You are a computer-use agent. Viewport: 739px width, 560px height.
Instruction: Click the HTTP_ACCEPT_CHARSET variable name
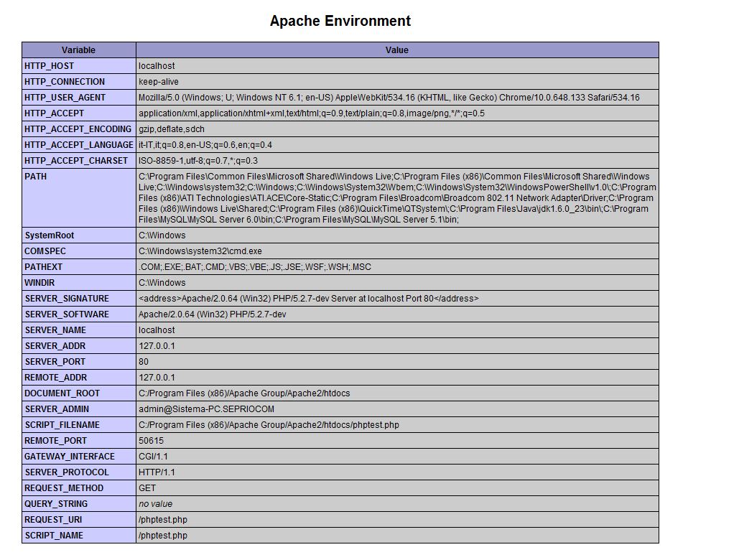tap(76, 161)
